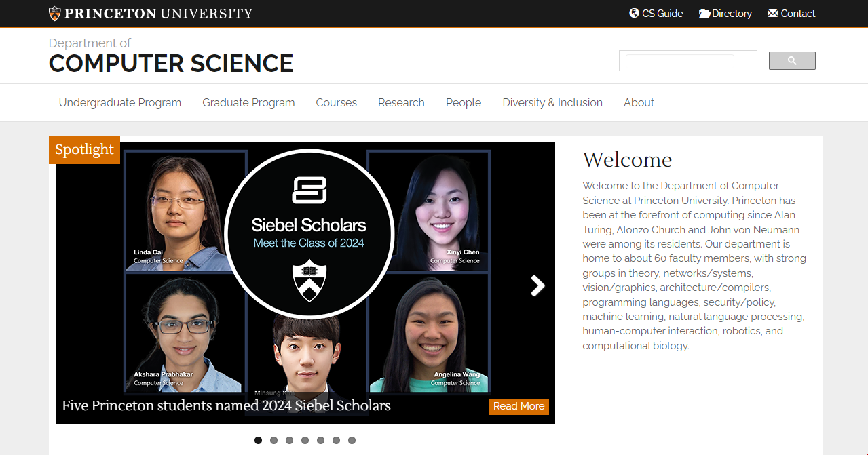Click inside the site search field
868x455 pixels.
[687, 60]
